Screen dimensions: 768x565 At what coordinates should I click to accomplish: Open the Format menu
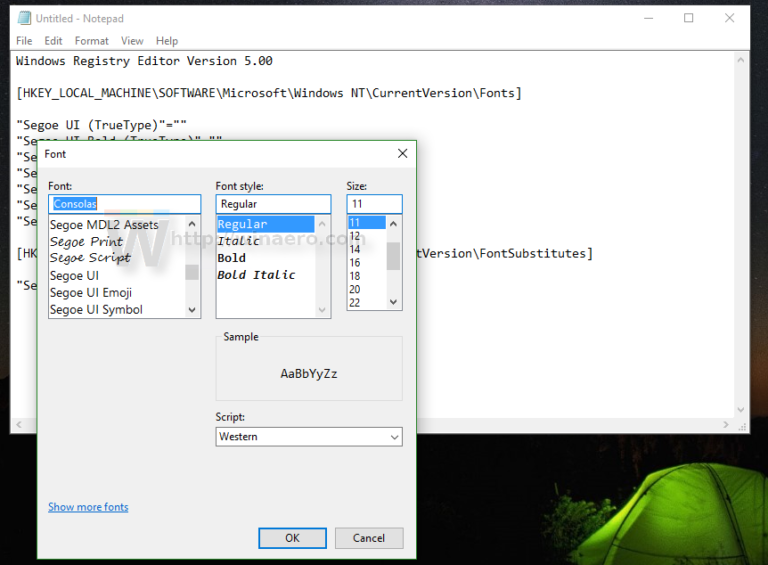(92, 41)
